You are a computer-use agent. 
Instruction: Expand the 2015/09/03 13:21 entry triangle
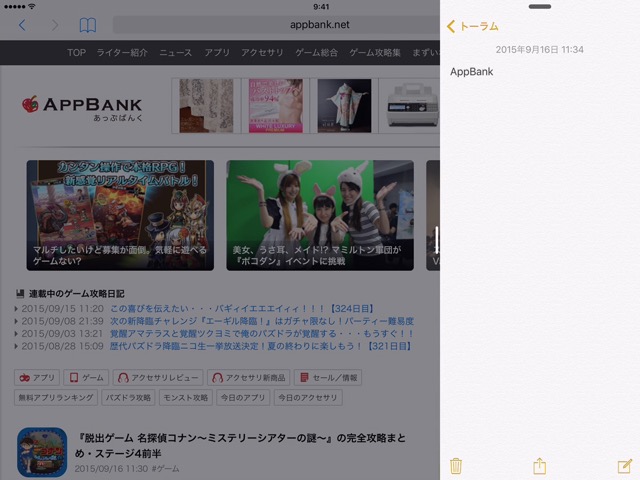[16, 334]
